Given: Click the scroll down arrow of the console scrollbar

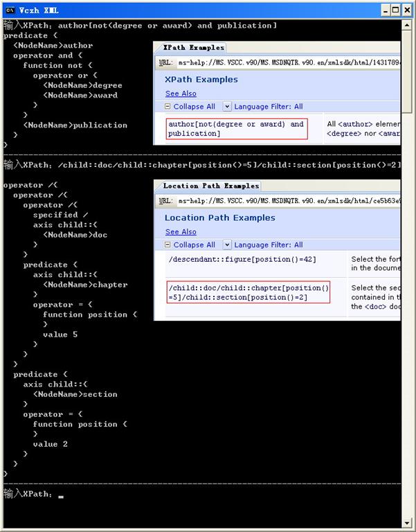Looking at the screenshot, I should [407, 523].
